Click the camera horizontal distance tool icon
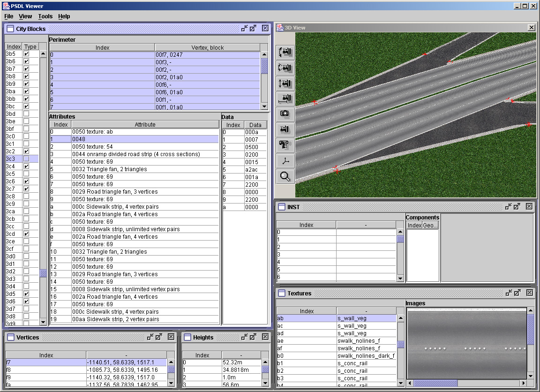 coord(285,98)
